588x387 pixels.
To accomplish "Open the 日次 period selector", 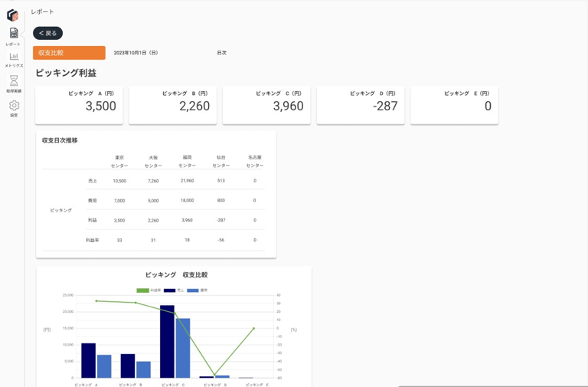I will (x=221, y=53).
